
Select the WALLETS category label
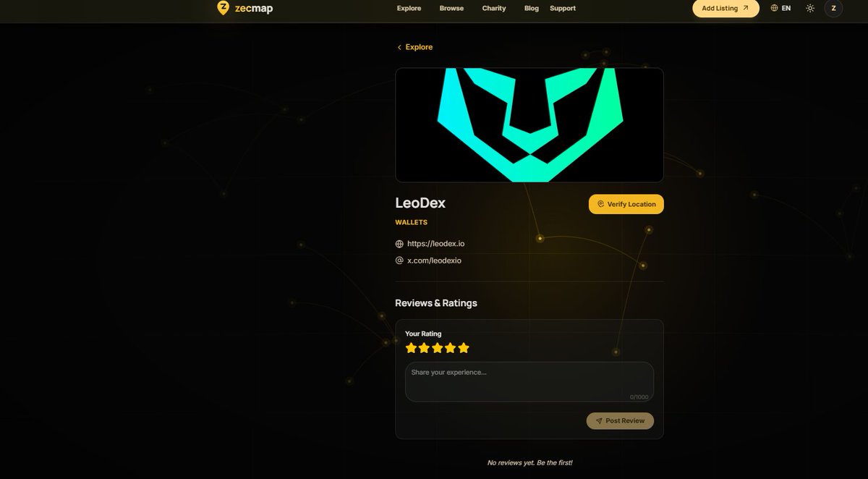[411, 222]
